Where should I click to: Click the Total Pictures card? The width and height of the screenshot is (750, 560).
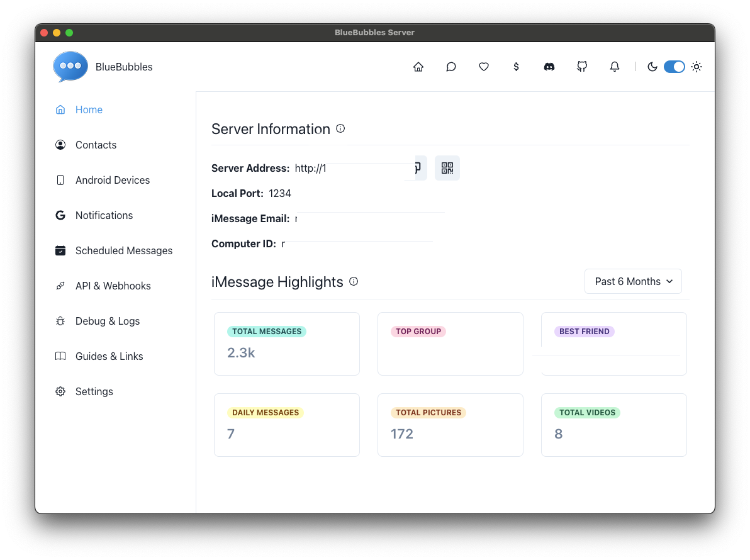coord(451,425)
